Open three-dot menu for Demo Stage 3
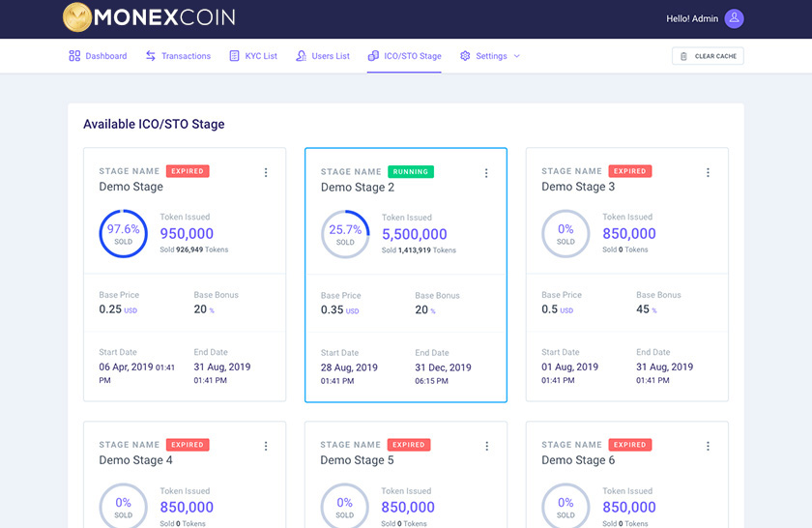 708,172
